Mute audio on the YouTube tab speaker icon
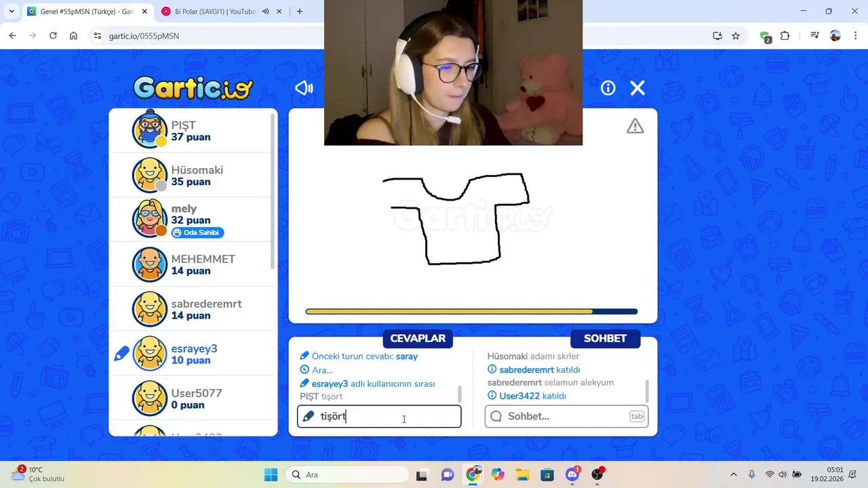868x488 pixels. [265, 12]
